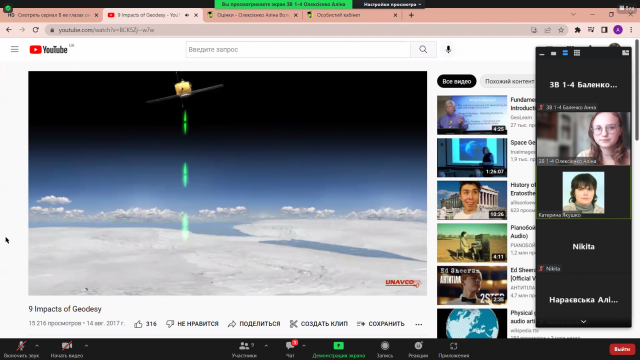Click the main video player to pause
This screenshot has width=640, height=360.
coord(227,183)
